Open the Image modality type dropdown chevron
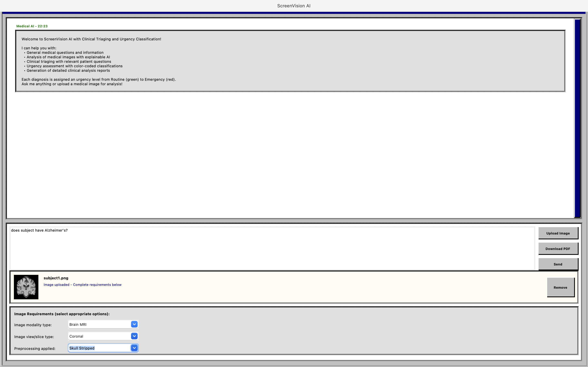588x367 pixels. coord(134,324)
